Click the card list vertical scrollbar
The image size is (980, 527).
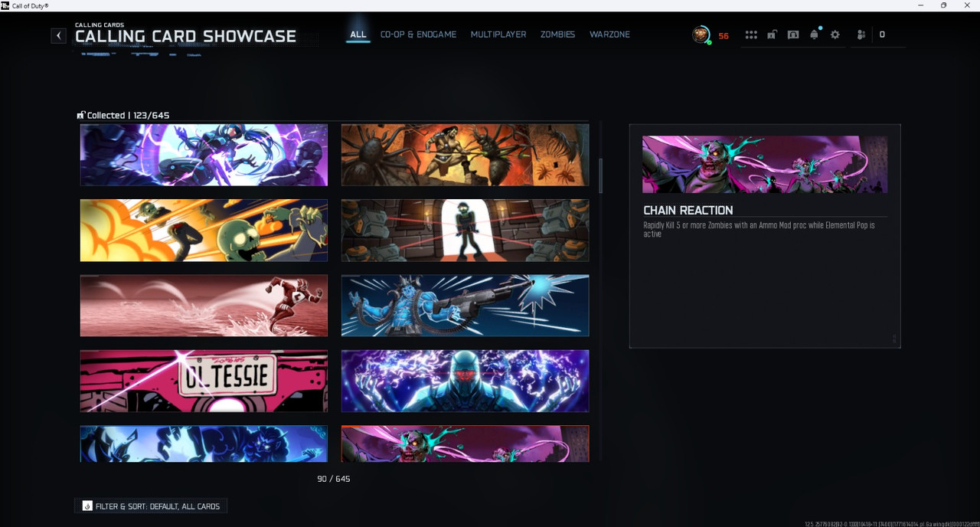(x=600, y=176)
